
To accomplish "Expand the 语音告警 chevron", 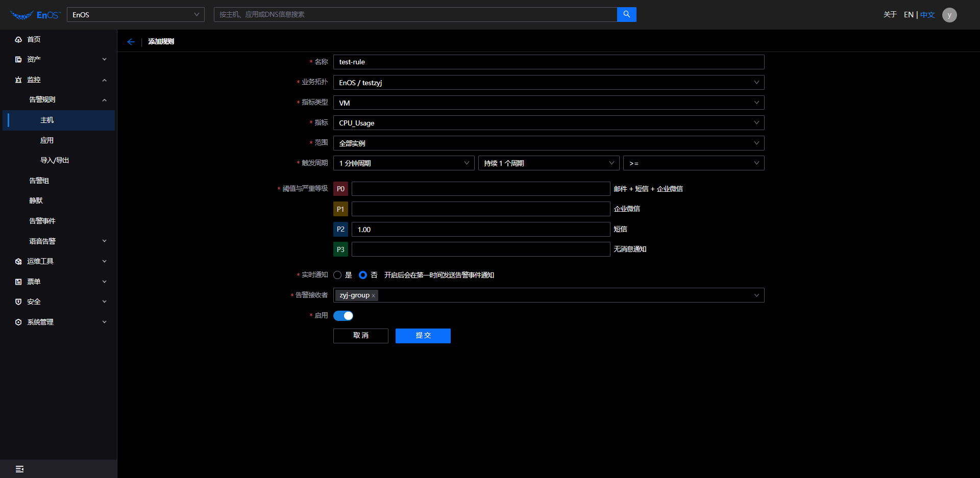I will tap(104, 241).
